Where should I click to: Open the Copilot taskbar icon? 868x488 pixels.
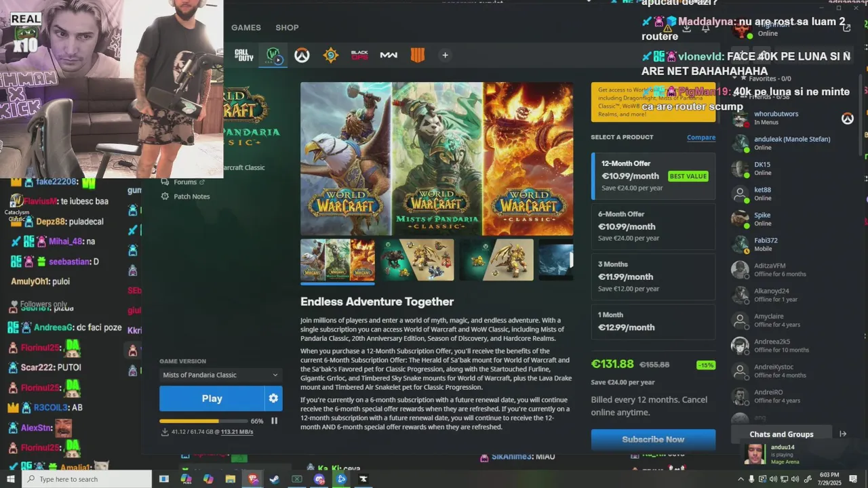tap(208, 479)
